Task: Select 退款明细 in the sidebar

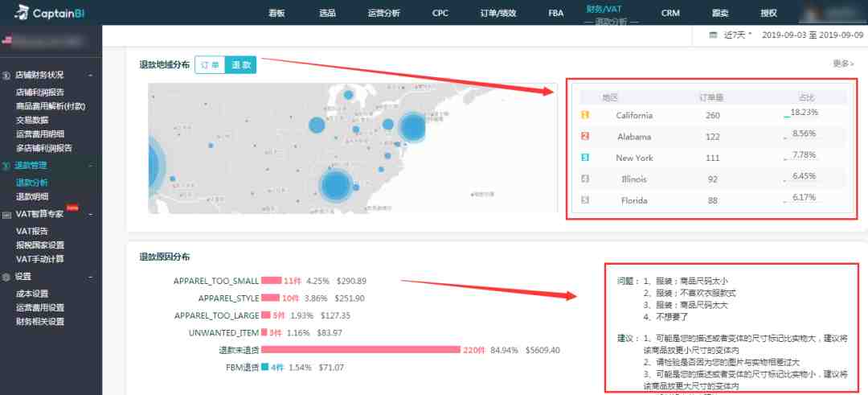Action: tap(32, 196)
